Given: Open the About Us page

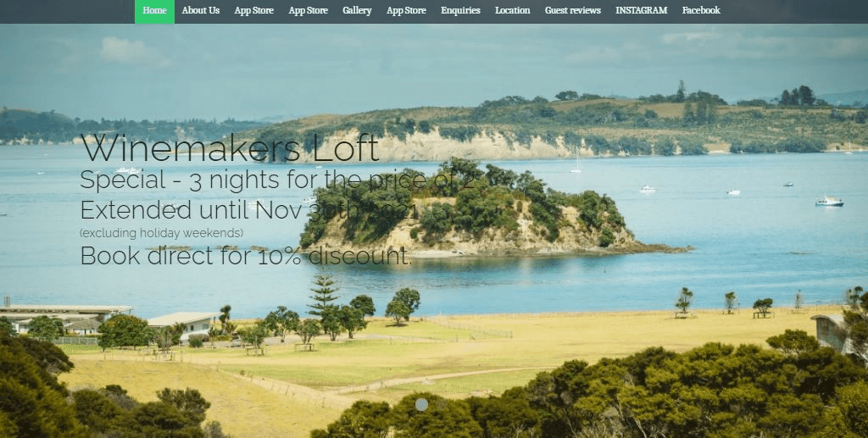Looking at the screenshot, I should [x=200, y=10].
